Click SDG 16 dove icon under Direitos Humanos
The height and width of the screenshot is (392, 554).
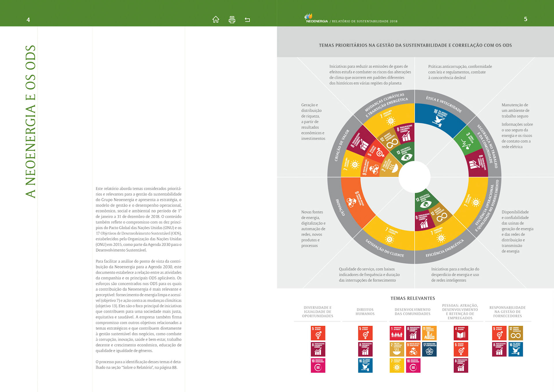365,365
